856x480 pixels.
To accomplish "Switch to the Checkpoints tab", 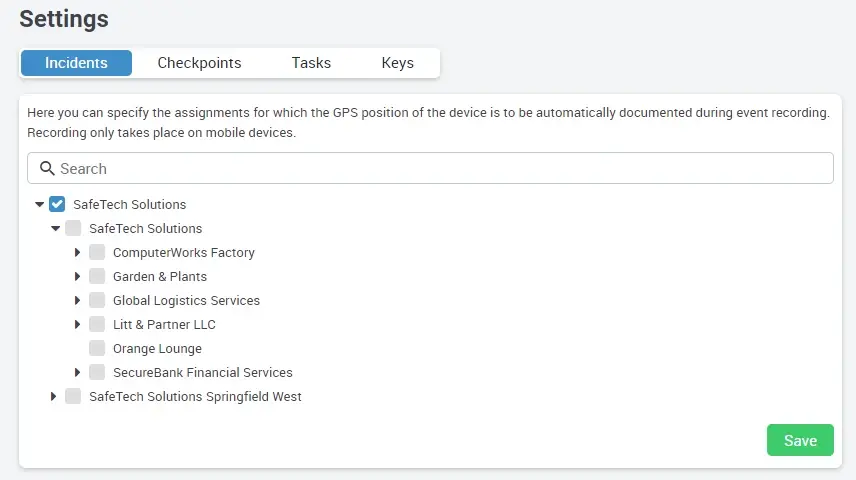I will click(x=199, y=63).
